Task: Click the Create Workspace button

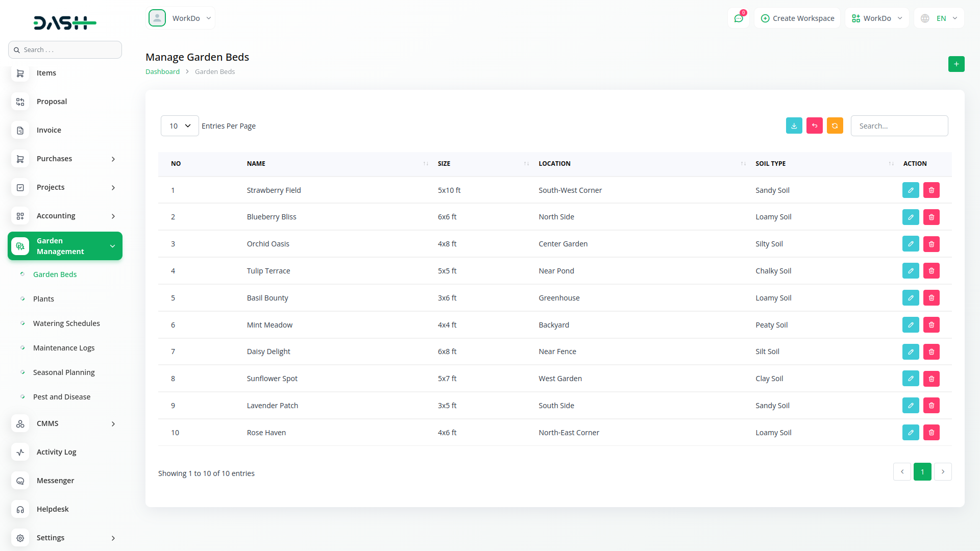Action: coord(797,18)
